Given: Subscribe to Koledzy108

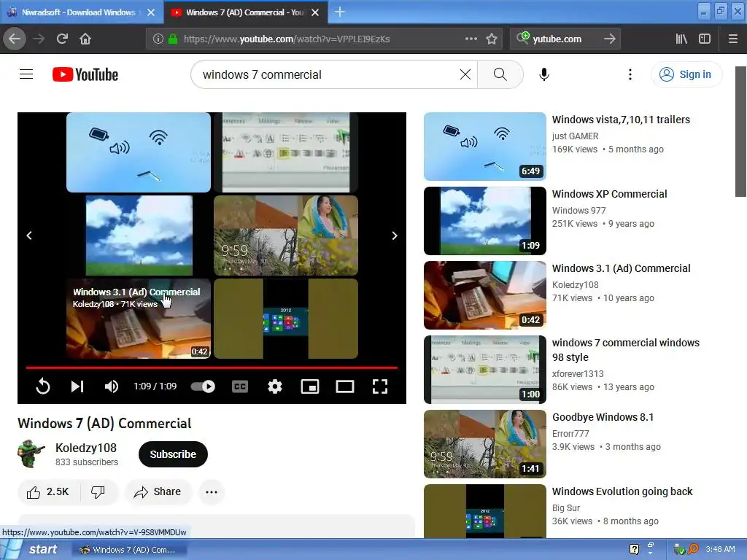Looking at the screenshot, I should click(x=173, y=454).
